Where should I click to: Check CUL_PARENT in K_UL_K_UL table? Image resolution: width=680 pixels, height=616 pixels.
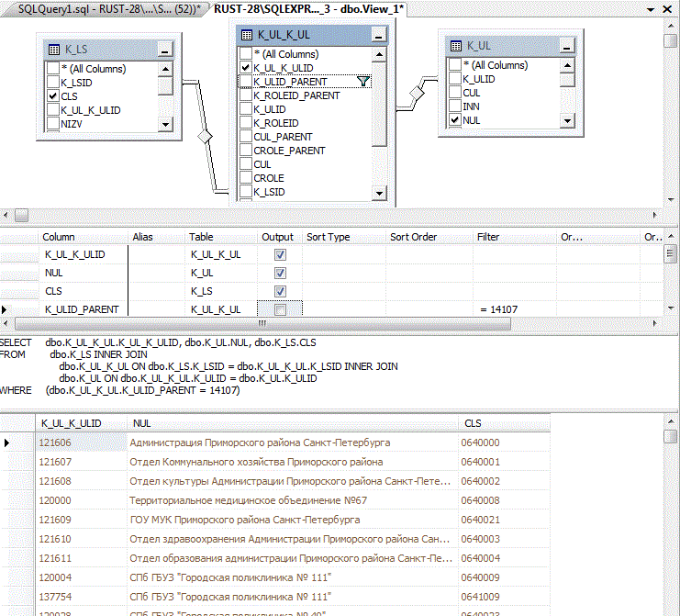click(246, 136)
